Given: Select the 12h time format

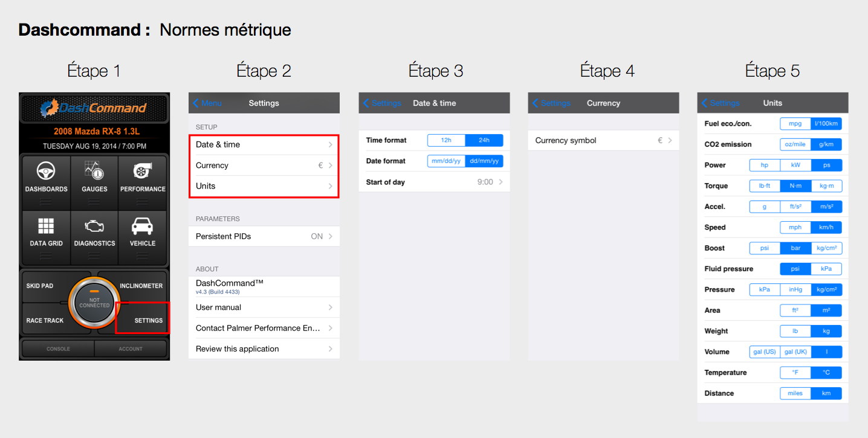Looking at the screenshot, I should pos(446,140).
